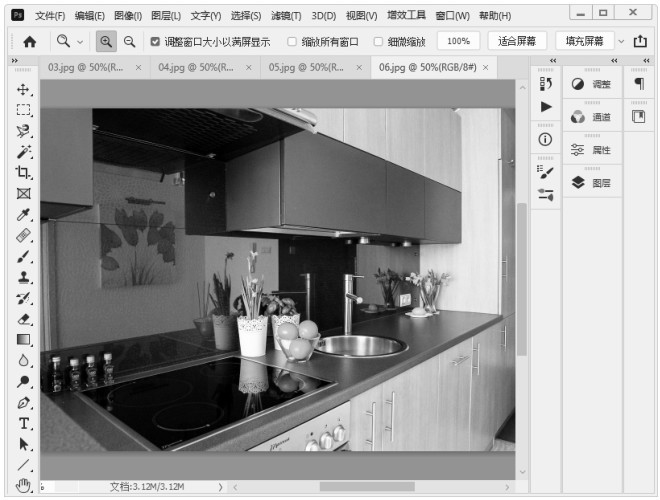Enable 缩放所有窗口 checkbox
660x500 pixels.
pos(292,41)
